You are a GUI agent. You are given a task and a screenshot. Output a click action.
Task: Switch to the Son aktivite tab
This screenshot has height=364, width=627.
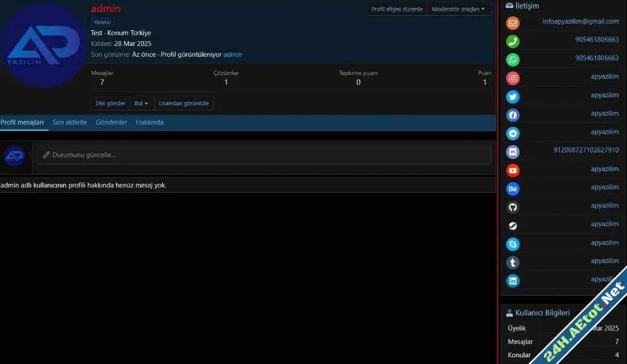70,122
